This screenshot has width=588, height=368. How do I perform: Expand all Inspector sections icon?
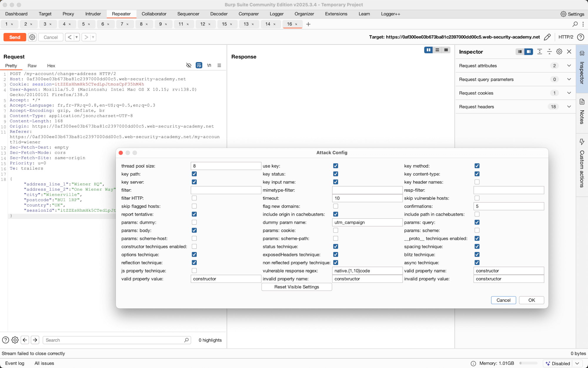tap(539, 52)
